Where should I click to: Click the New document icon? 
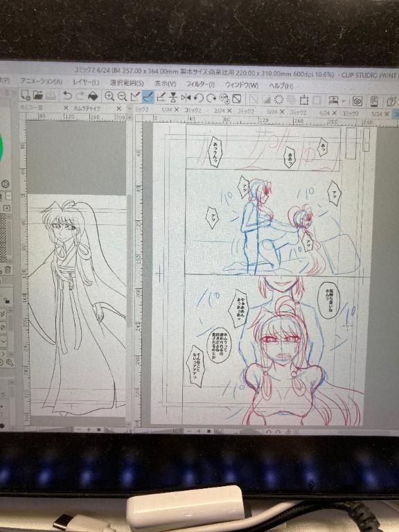[26, 96]
